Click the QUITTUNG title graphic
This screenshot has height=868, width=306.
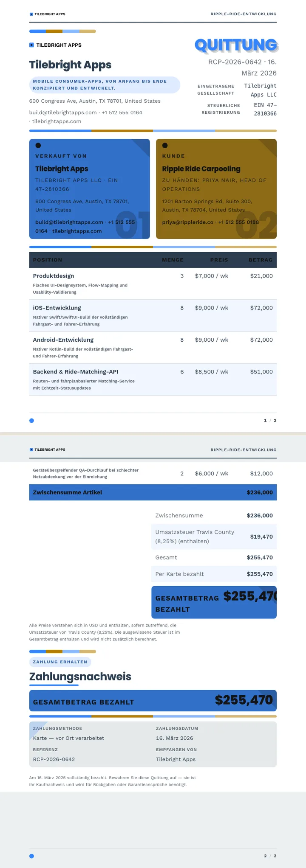click(x=236, y=45)
